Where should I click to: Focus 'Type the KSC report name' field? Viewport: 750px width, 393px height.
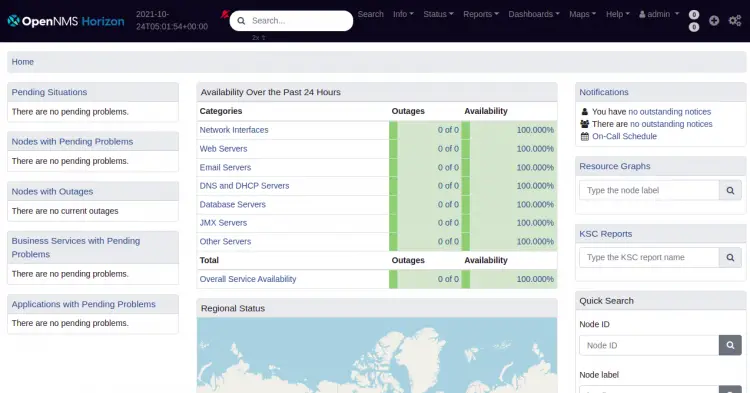649,257
